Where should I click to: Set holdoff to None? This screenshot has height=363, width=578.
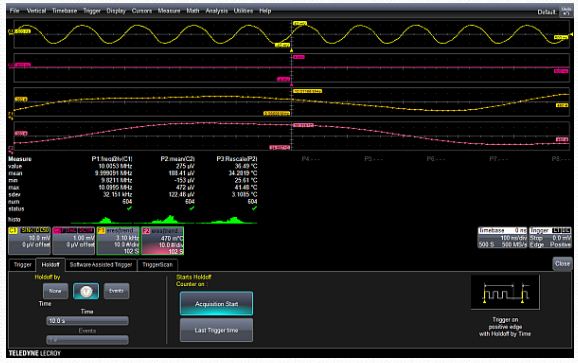[55, 291]
